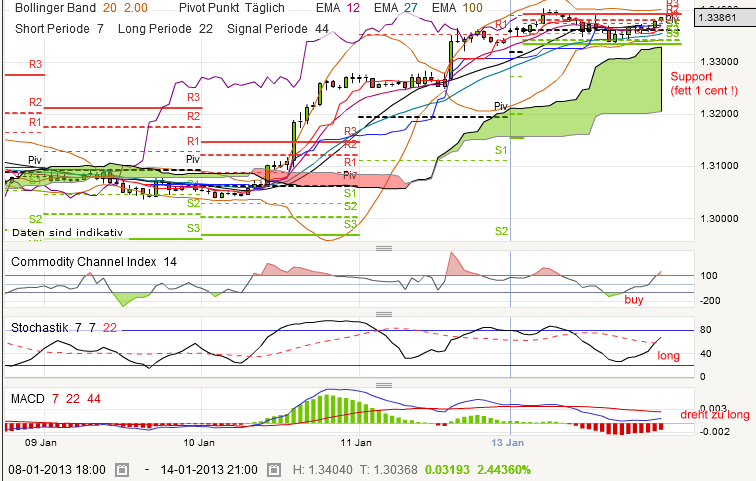
Task: Click the Pivot Punkt Täglich label
Action: coord(232,8)
